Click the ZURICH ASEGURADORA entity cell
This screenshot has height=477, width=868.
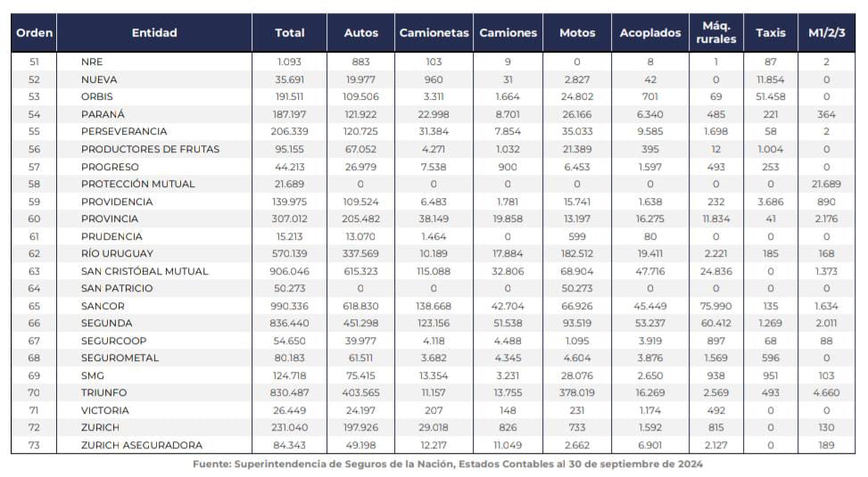(141, 445)
